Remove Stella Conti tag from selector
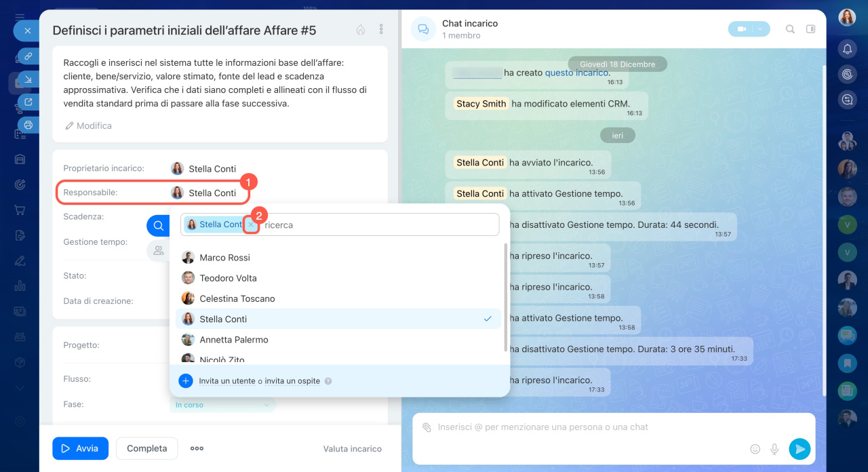868x472 pixels. point(251,224)
